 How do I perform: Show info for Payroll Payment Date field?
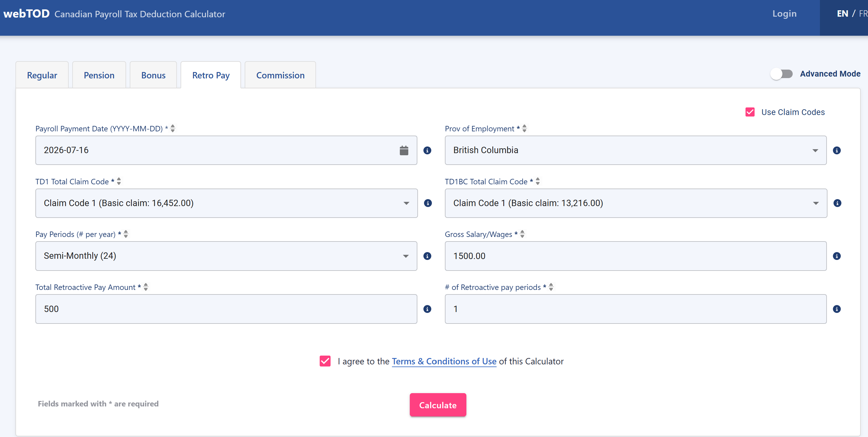[427, 150]
